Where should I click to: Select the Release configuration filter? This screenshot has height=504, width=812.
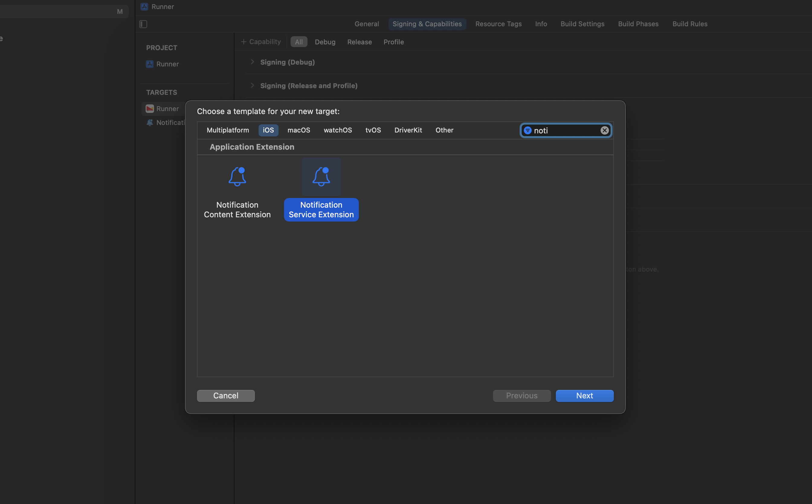pyautogui.click(x=359, y=42)
